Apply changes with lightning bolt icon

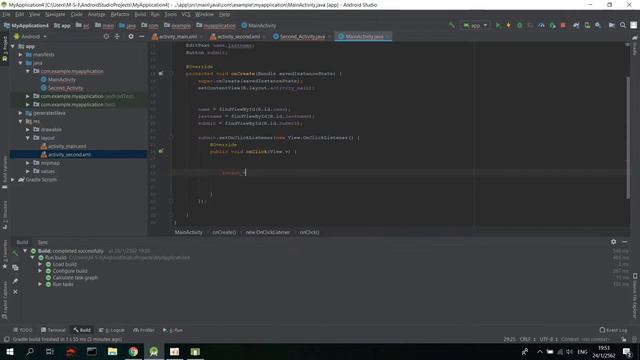[x=509, y=25]
